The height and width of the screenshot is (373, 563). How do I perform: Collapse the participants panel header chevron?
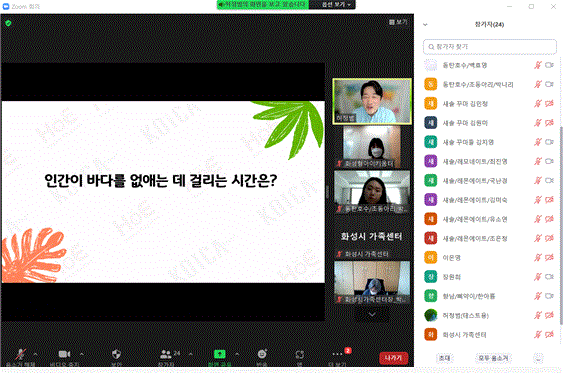pyautogui.click(x=425, y=25)
